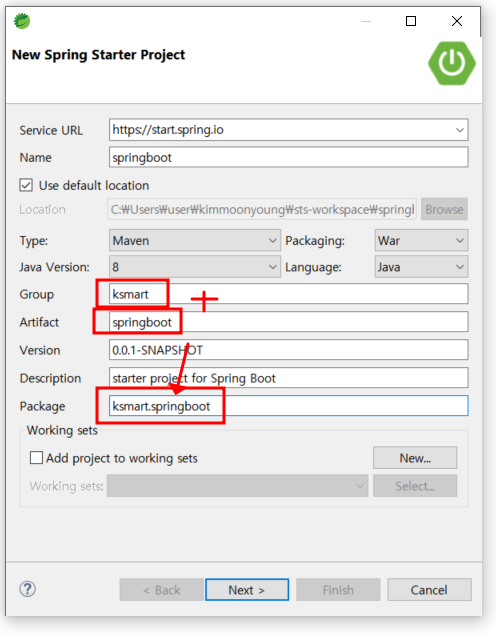Click the Next > button
Viewport: 496px width, 636px height.
click(247, 590)
